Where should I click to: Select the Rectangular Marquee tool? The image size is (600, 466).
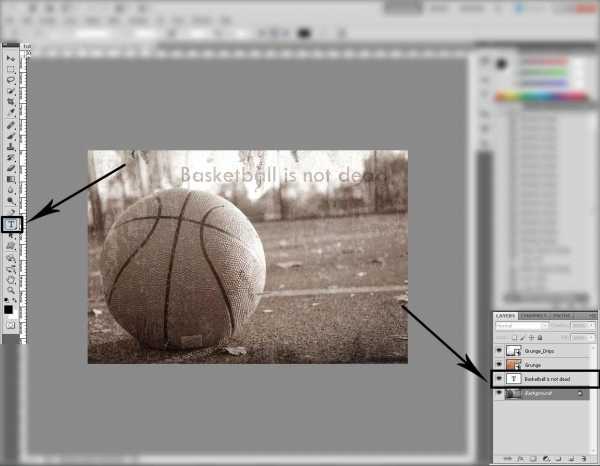click(11, 69)
